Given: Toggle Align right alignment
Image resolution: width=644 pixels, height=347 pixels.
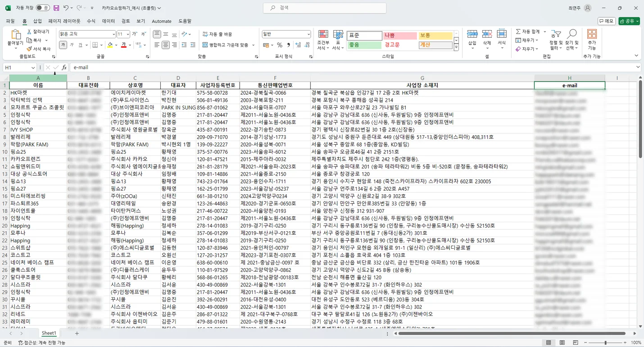Looking at the screenshot, I should click(174, 45).
